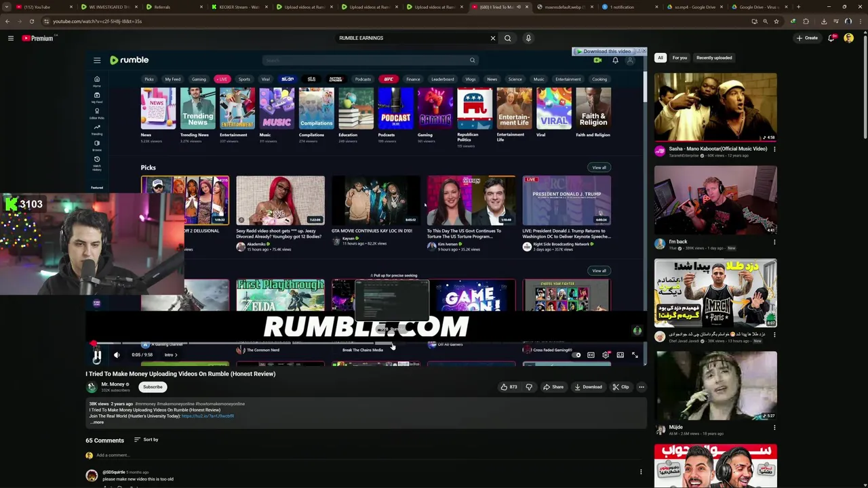The height and width of the screenshot is (488, 868).
Task: Switch player to theater mode
Action: point(620,355)
